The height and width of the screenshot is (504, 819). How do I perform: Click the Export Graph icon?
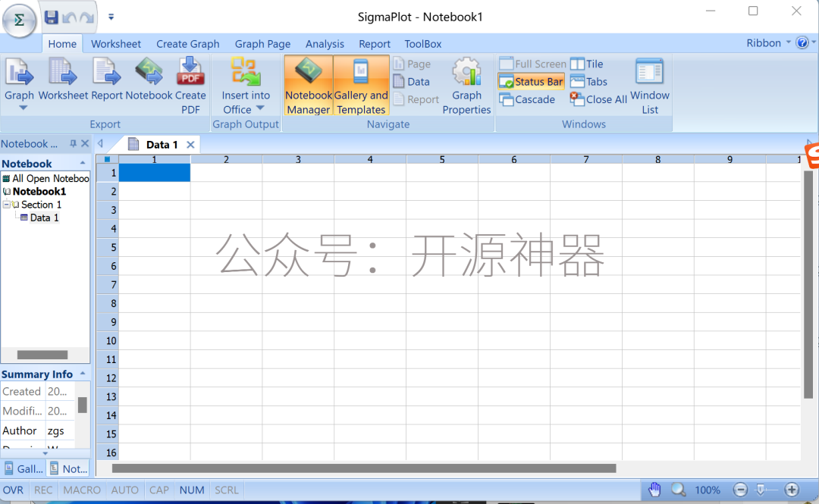pyautogui.click(x=19, y=72)
